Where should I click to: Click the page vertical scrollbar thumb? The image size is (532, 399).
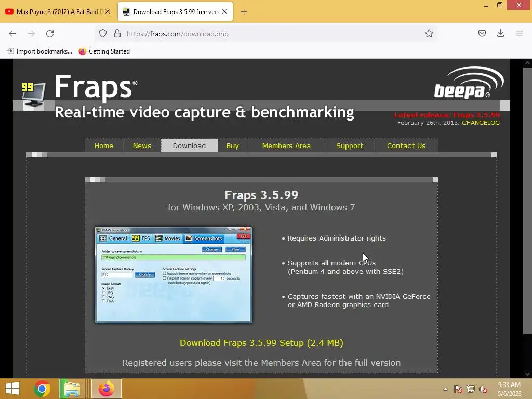(x=527, y=200)
